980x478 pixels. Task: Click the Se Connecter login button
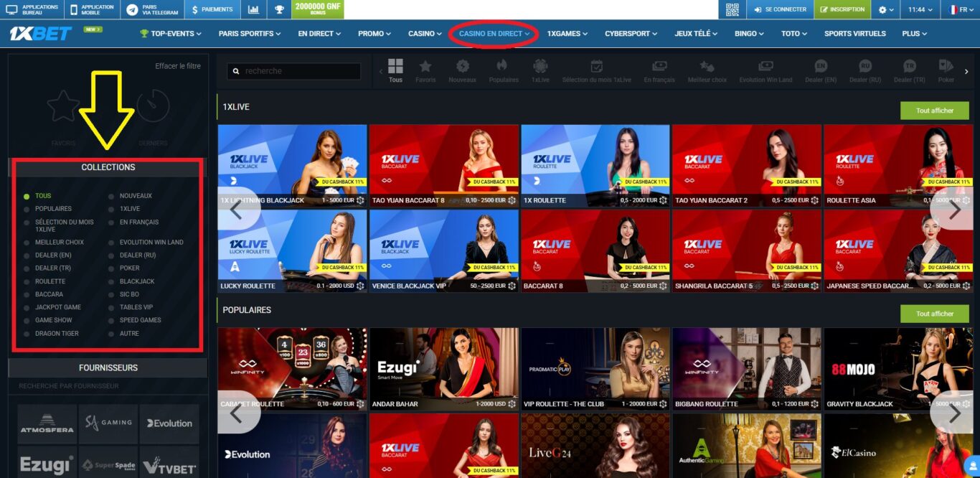780,9
